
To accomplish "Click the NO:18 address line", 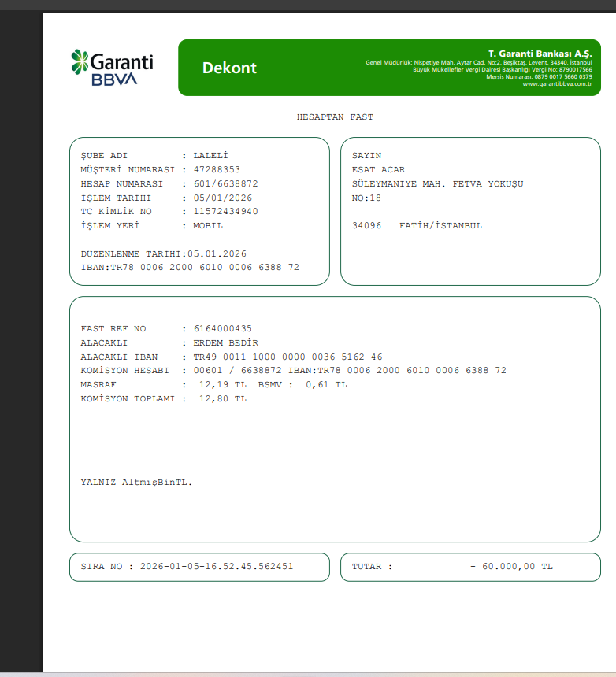I will pos(366,198).
